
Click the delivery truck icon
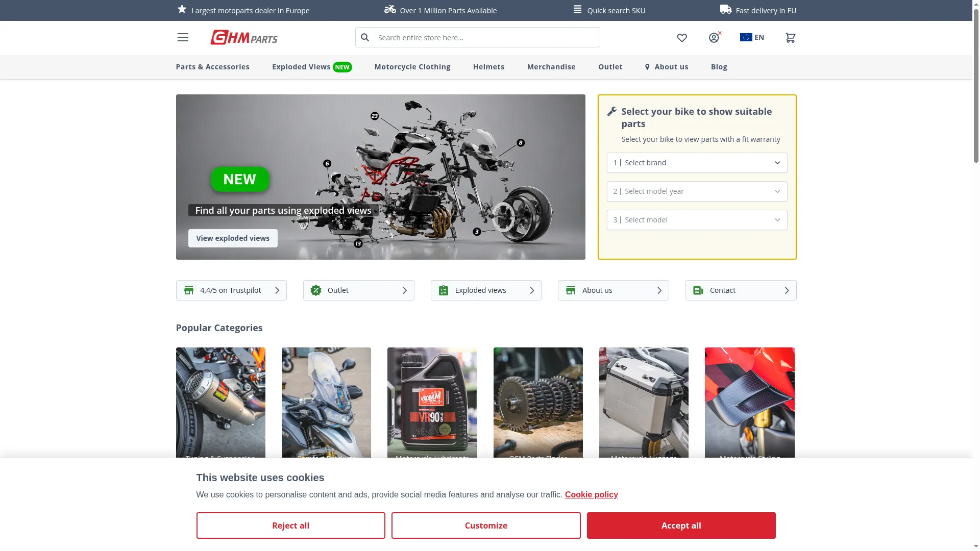coord(725,9)
